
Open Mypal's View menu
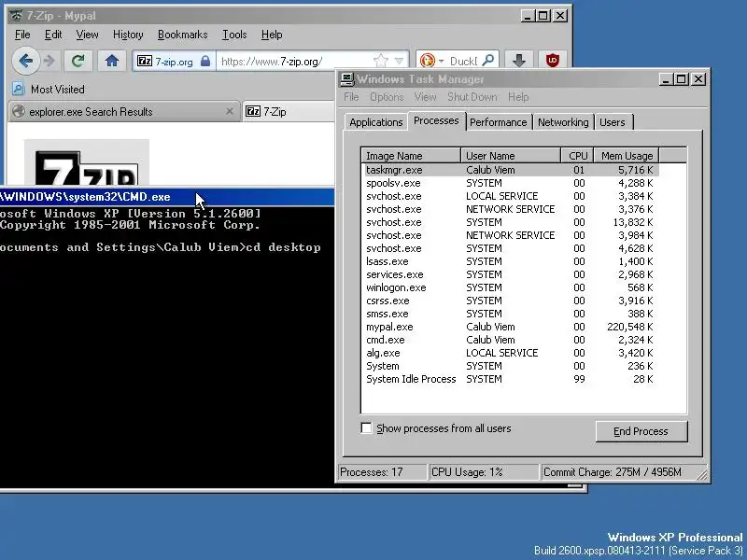pyautogui.click(x=87, y=35)
